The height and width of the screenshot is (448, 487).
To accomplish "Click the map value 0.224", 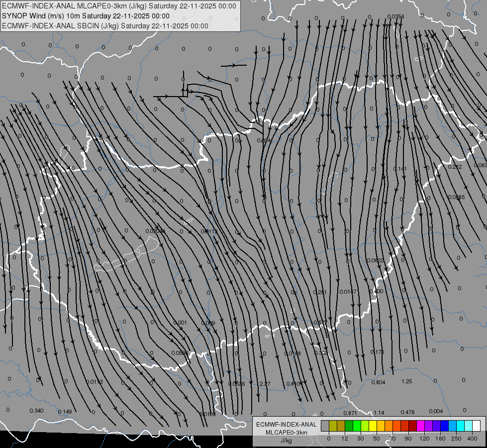I will click(264, 140).
